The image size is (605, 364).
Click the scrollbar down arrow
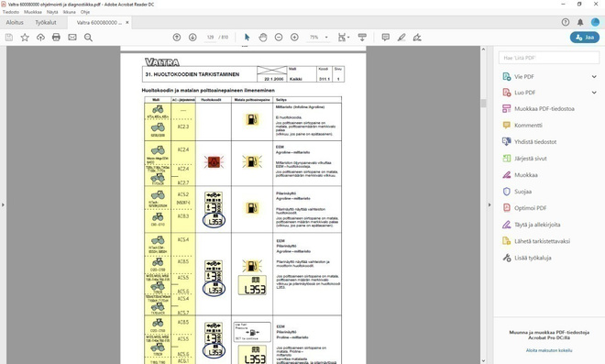[x=483, y=360]
